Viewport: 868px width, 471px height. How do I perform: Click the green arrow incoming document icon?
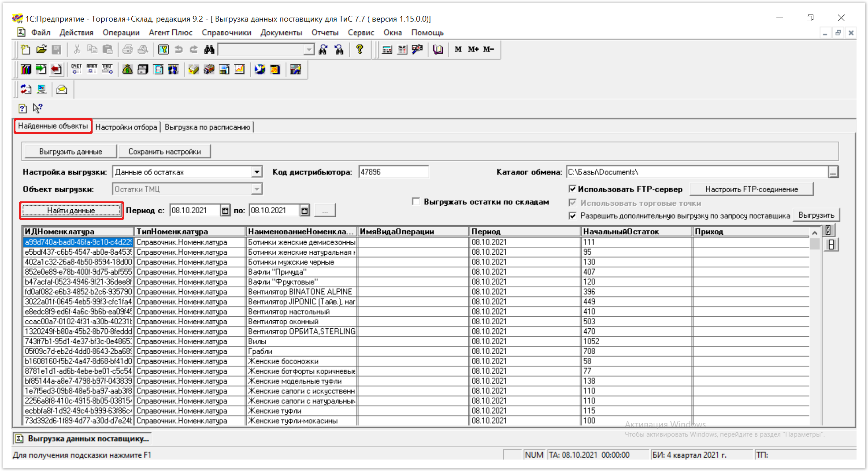click(x=41, y=69)
